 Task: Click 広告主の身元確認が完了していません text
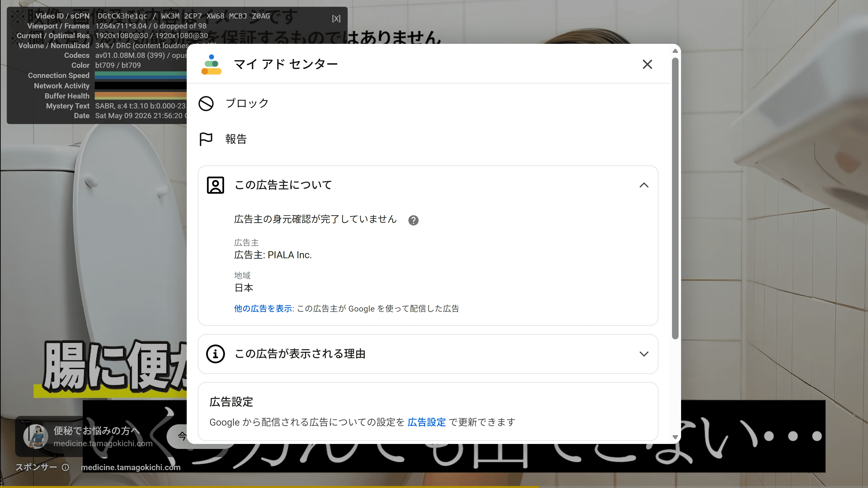(315, 219)
